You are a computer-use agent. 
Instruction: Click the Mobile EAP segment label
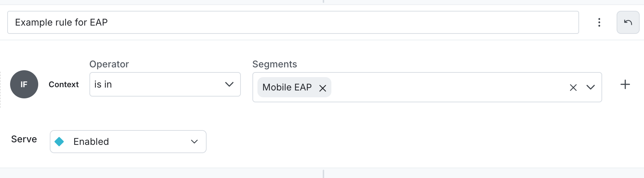click(287, 88)
